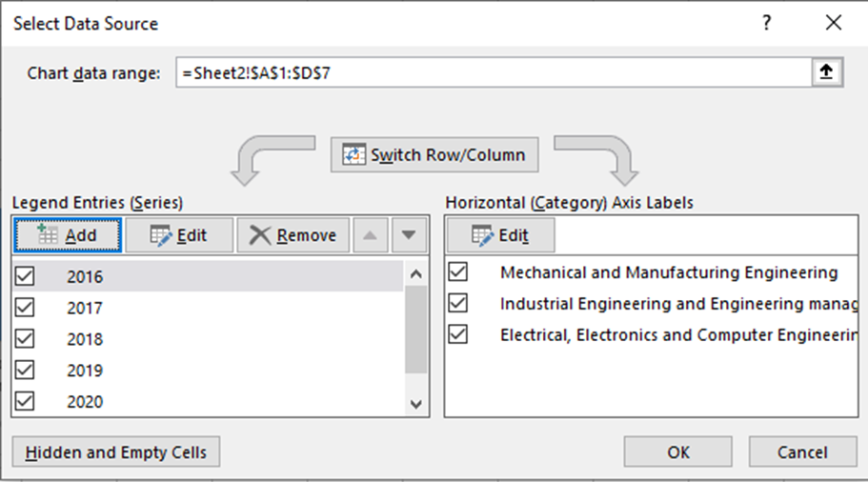Select the Industrial Engineering and Engineering management label
The width and height of the screenshot is (868, 482).
pos(678,304)
